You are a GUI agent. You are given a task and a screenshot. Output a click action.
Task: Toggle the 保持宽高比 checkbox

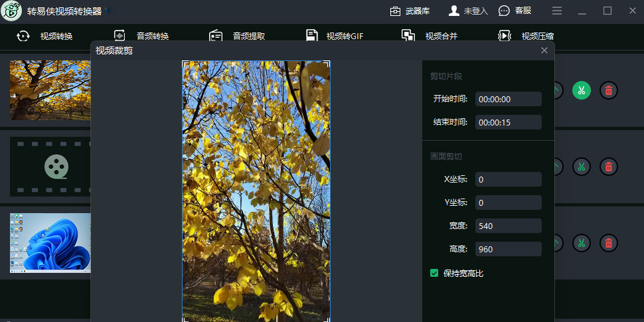tap(434, 273)
